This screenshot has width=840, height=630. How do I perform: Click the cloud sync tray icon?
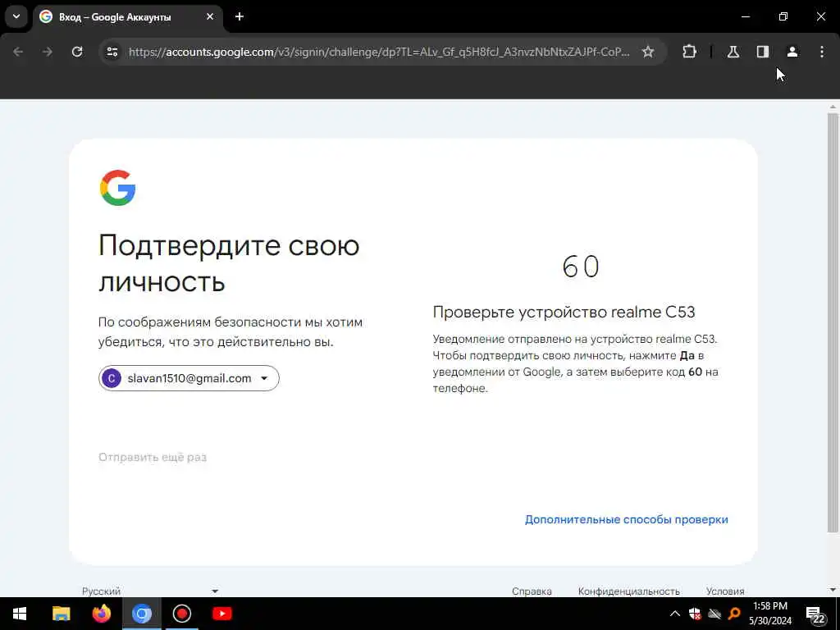714,614
